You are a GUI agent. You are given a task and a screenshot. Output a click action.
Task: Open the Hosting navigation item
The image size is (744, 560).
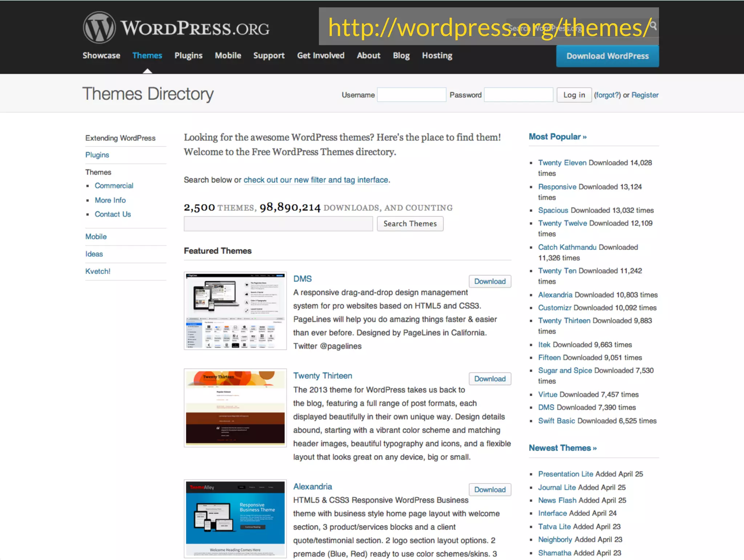click(x=437, y=56)
